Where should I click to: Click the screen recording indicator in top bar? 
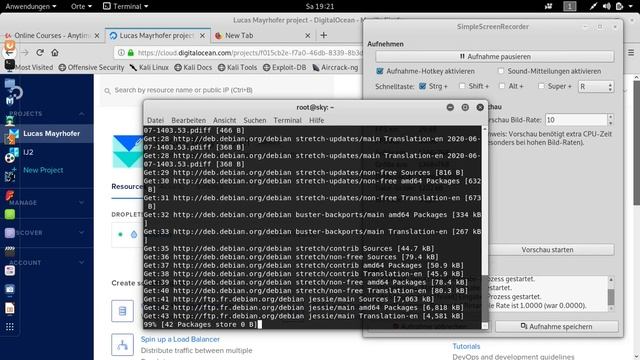click(549, 6)
